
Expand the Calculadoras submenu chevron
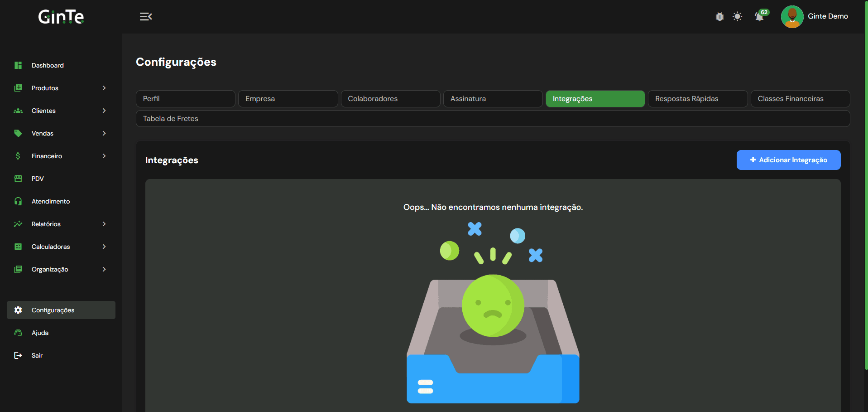pyautogui.click(x=104, y=247)
